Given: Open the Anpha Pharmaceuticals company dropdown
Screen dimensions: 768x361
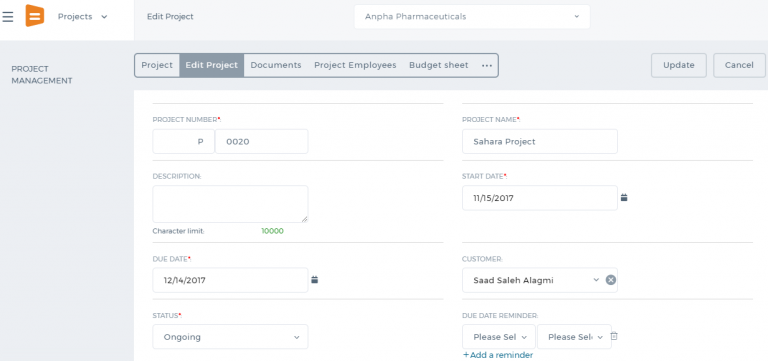Looking at the screenshot, I should tap(472, 17).
